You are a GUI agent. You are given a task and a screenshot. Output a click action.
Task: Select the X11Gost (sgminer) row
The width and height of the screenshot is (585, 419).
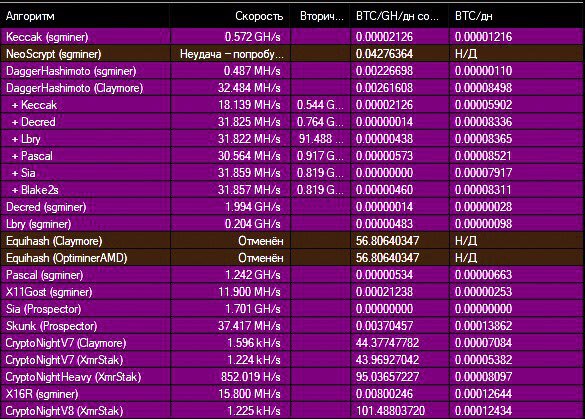pos(292,292)
